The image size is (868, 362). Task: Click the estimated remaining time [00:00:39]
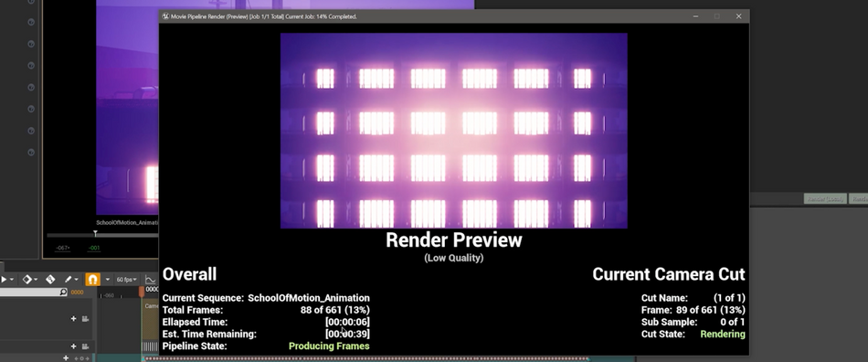347,334
